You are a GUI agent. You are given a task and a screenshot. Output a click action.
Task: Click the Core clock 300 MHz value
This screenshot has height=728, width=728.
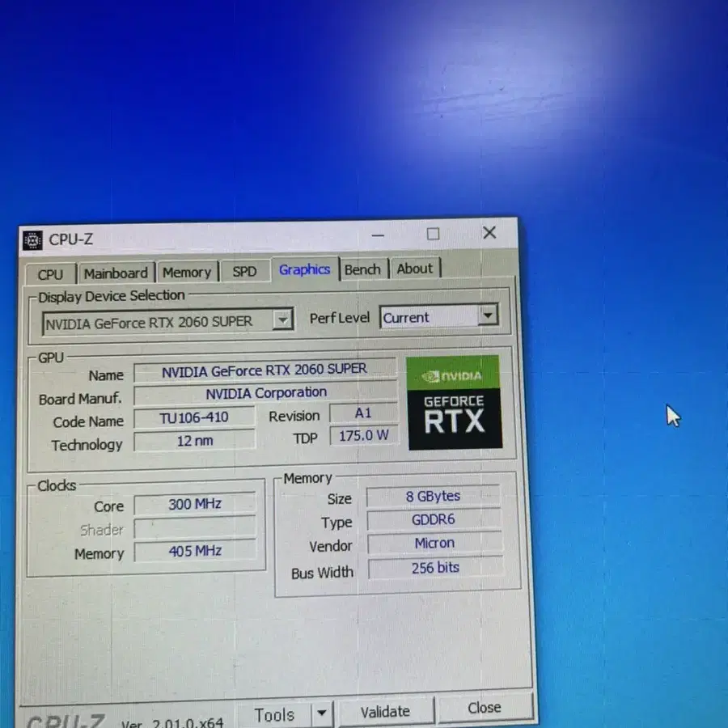coord(194,504)
